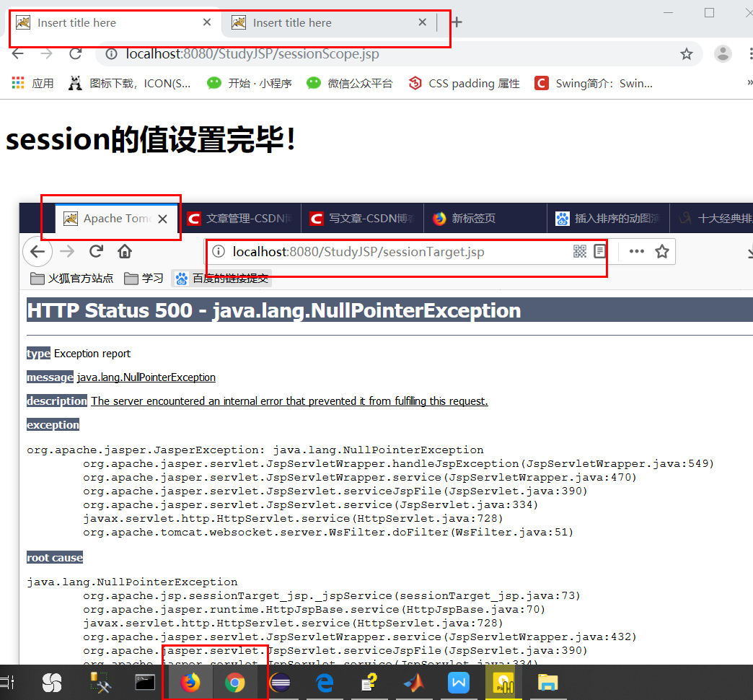753x700 pixels.
Task: Open Firefox page actions three-dot menu
Action: 636,251
